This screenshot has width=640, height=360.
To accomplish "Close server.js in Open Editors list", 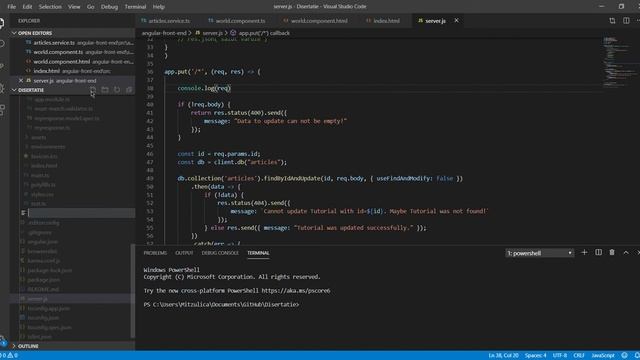I will coord(21,80).
